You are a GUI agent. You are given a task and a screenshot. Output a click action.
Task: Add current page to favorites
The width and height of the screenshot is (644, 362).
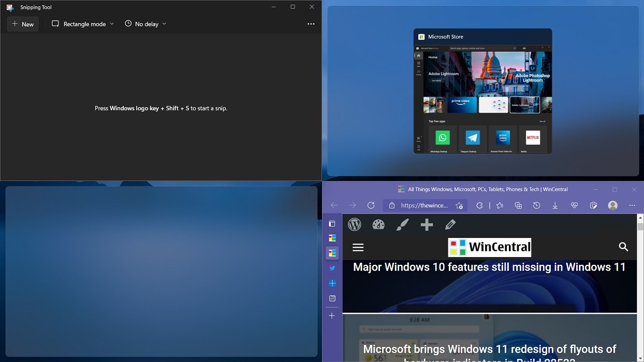[x=500, y=205]
